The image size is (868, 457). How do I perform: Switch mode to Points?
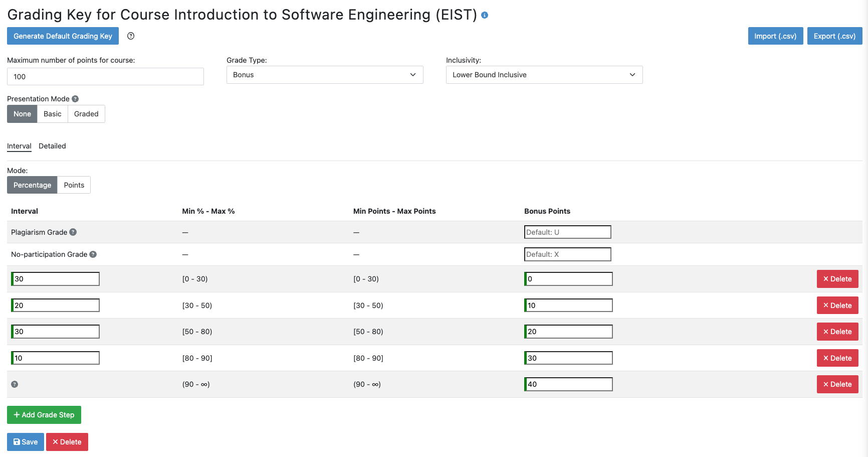[x=74, y=185]
